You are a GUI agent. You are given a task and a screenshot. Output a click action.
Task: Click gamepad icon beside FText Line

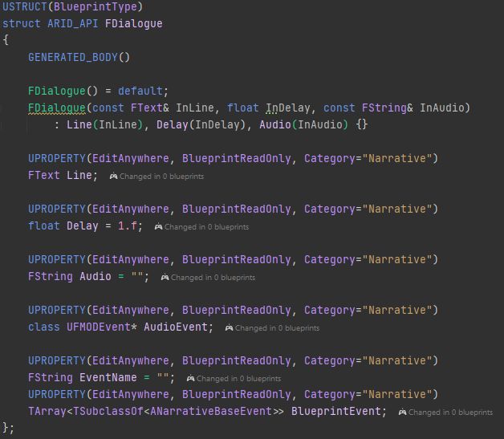tap(113, 176)
